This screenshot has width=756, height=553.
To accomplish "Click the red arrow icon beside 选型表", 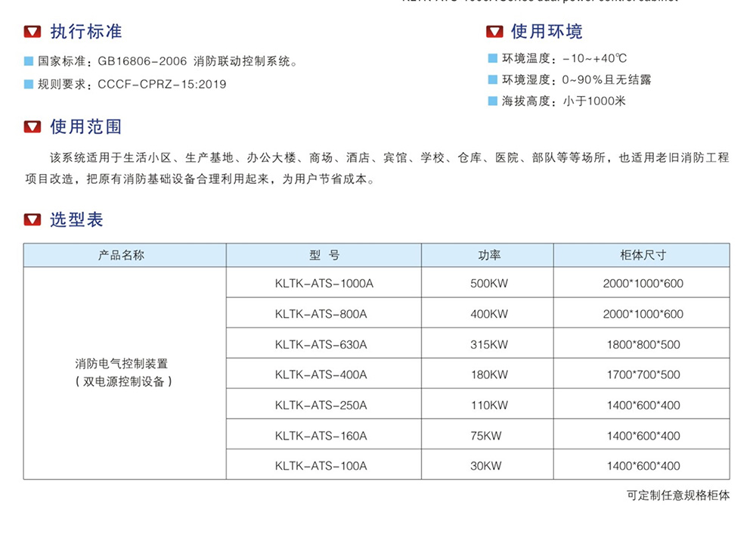I will pyautogui.click(x=33, y=220).
